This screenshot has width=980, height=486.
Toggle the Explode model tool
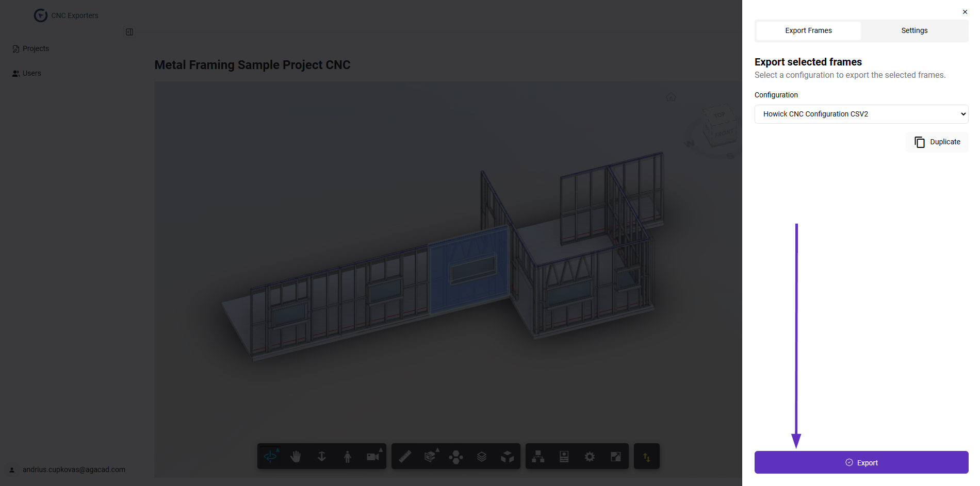click(x=456, y=457)
